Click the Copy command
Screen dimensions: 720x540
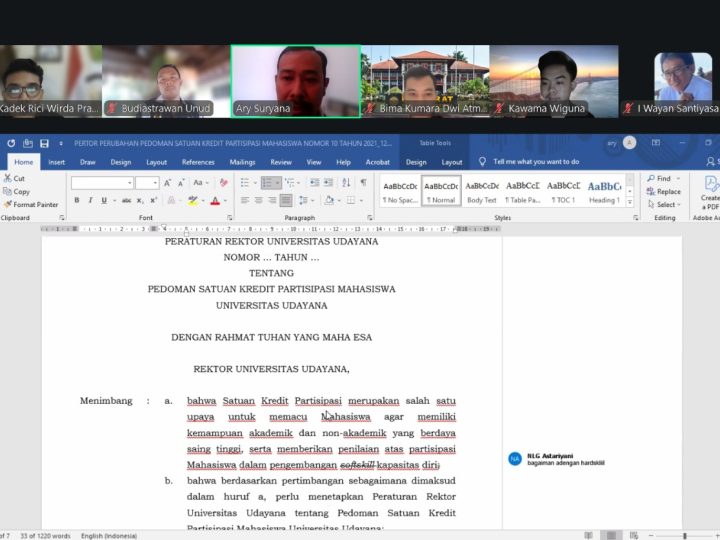[17, 191]
